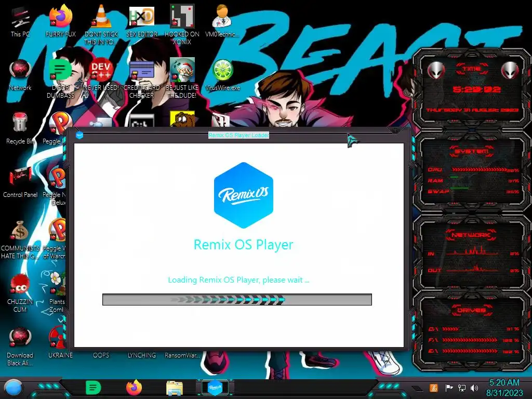Image resolution: width=532 pixels, height=399 pixels.
Task: Click the RAM usage row in SYSTEM gadget
Action: coord(473,180)
